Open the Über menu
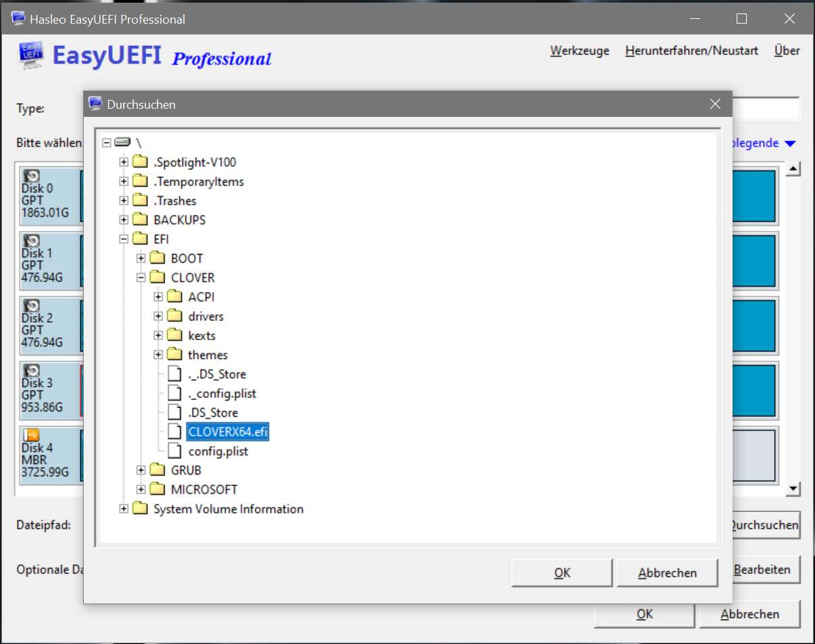The height and width of the screenshot is (644, 815). pyautogui.click(x=787, y=51)
